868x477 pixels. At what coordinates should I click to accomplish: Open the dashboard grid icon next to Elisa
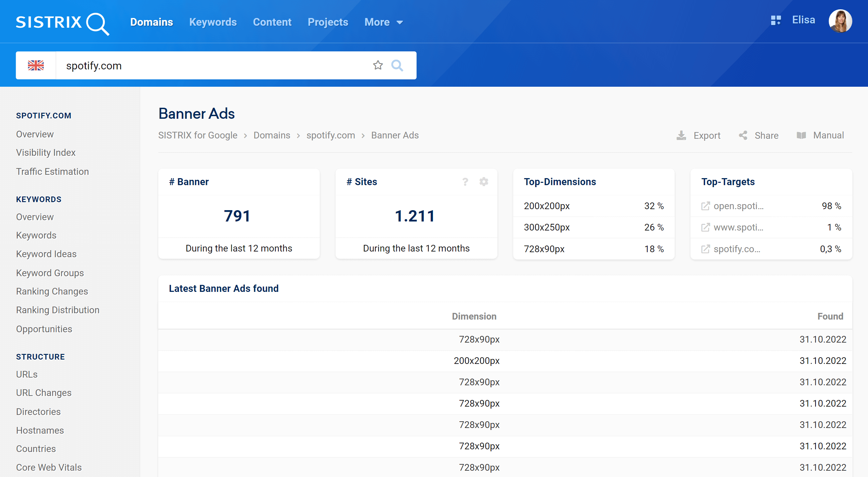coord(776,20)
